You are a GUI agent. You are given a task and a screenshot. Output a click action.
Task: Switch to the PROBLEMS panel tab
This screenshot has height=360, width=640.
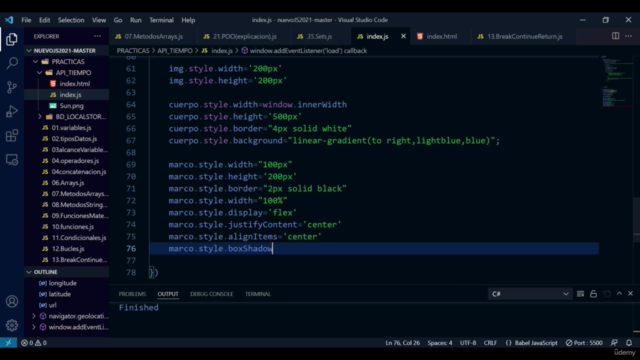[132, 294]
